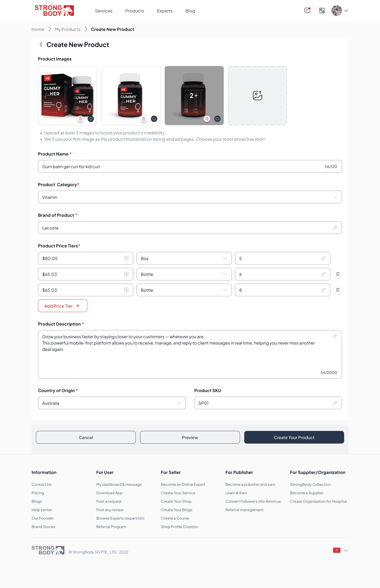Click into the Lacoste brand field
Image resolution: width=380 pixels, height=588 pixels.
tap(190, 228)
